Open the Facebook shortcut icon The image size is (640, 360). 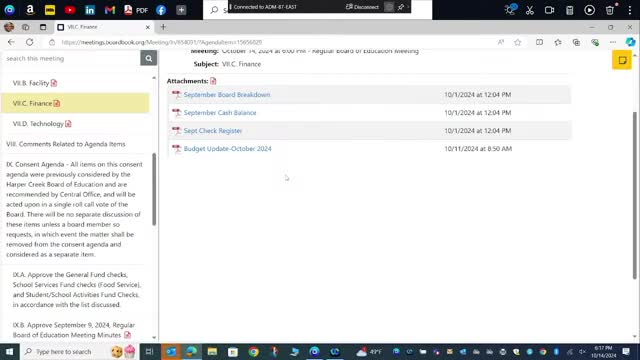(x=161, y=10)
